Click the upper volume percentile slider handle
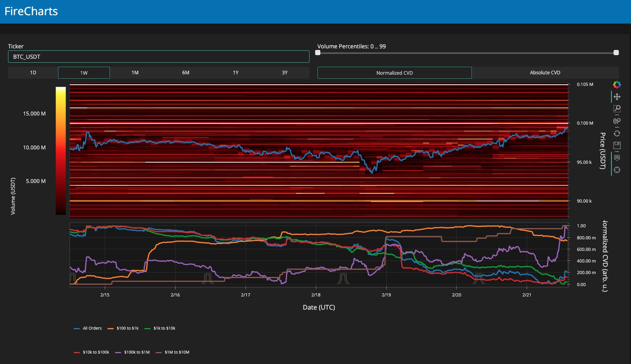Screen dimensions: 631x364 pos(616,53)
